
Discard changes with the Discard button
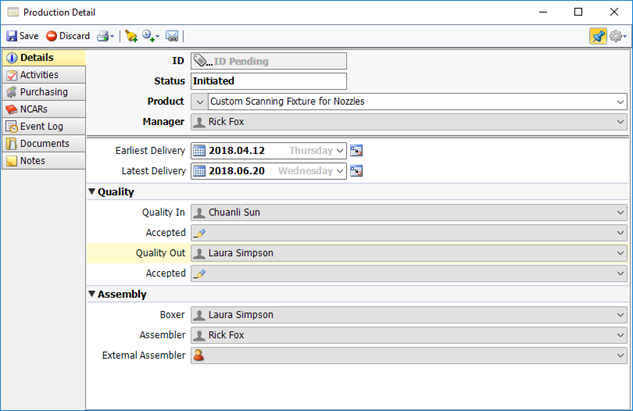68,36
